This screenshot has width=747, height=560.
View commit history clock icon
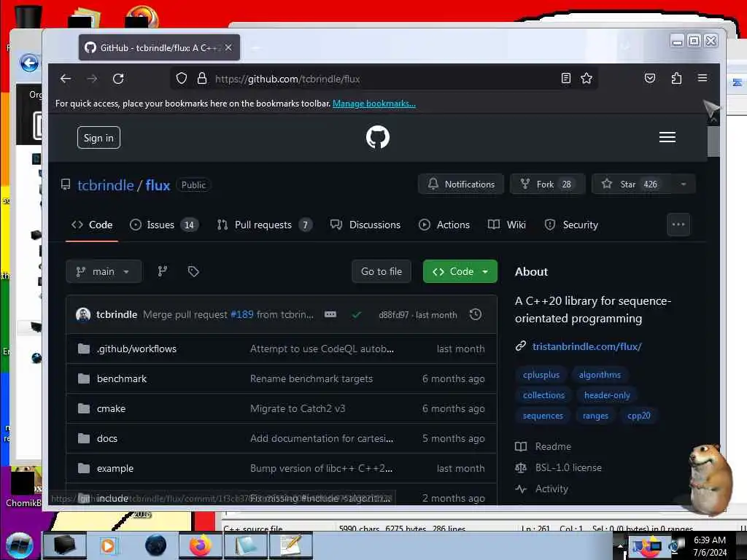(x=476, y=314)
